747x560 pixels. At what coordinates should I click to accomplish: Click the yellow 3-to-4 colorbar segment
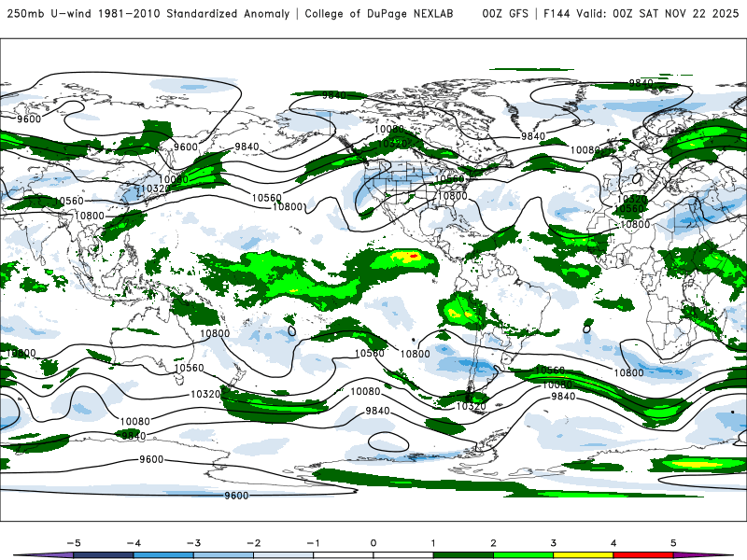click(x=583, y=555)
